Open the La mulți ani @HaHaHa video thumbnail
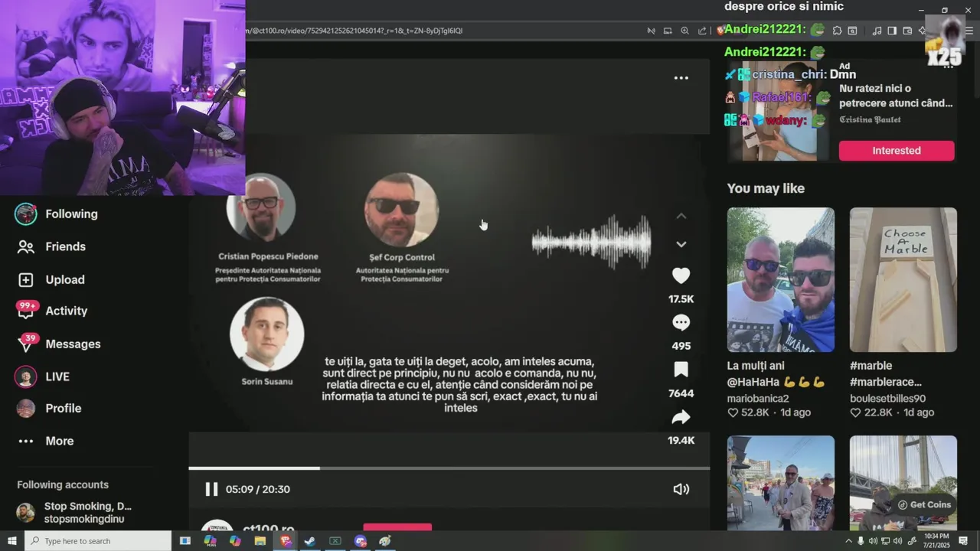This screenshot has width=980, height=551. pos(781,279)
